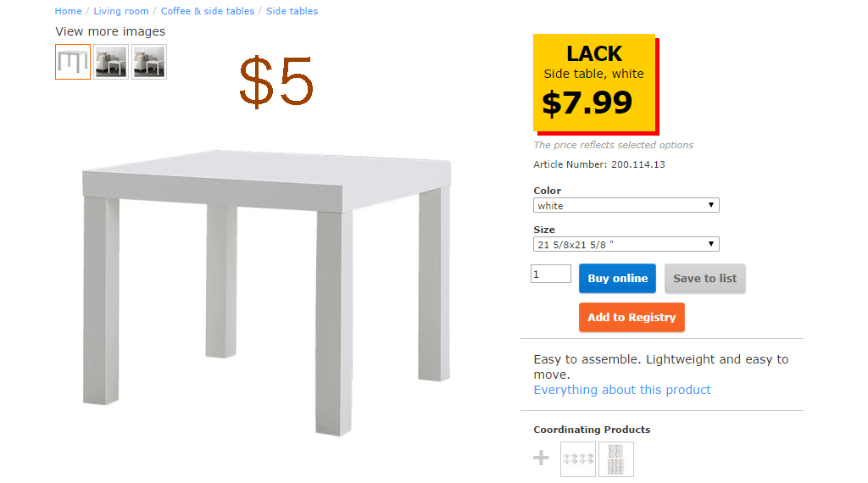The width and height of the screenshot is (868, 483).
Task: Navigate to Living room breadcrumb
Action: coord(121,11)
